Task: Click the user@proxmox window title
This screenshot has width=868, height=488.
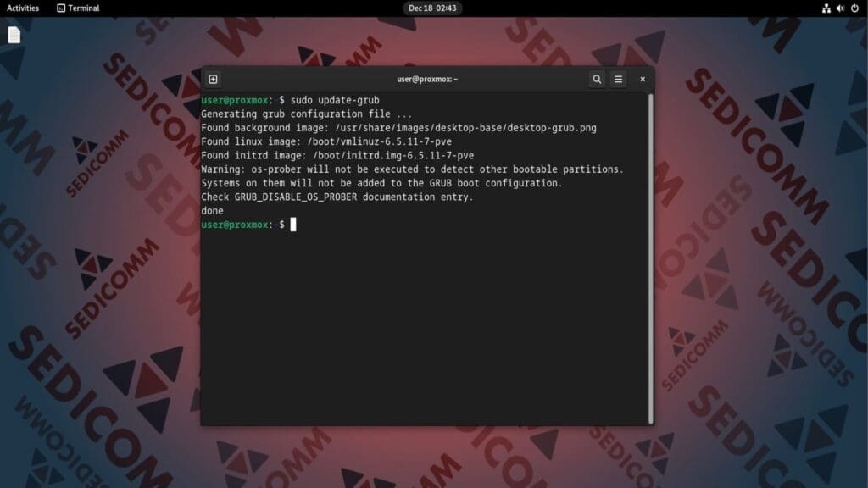Action: [x=427, y=79]
